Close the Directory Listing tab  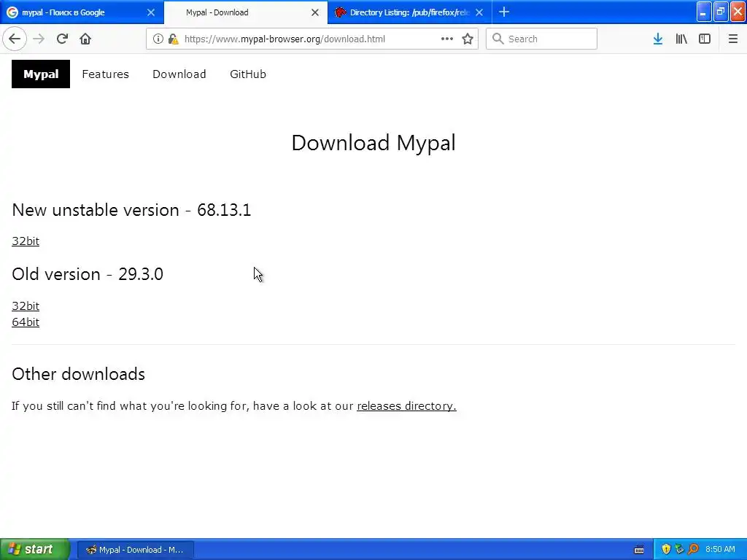(479, 12)
